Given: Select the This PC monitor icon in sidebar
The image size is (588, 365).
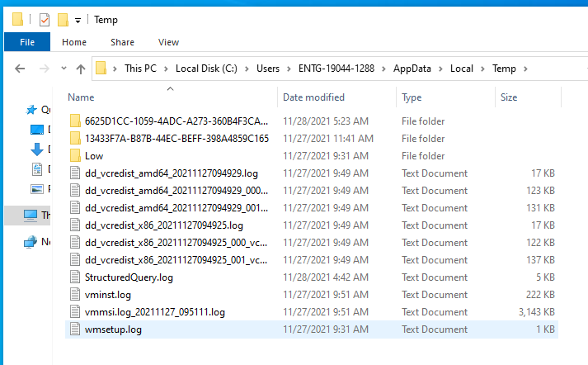Looking at the screenshot, I should (x=31, y=216).
